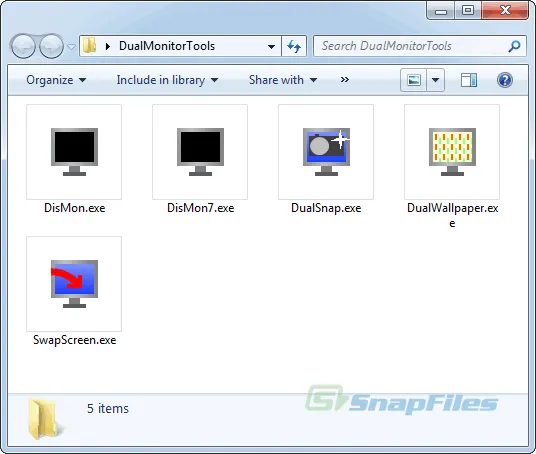This screenshot has height=454, width=536.
Task: Close the DualMonitorTools window
Action: pos(505,11)
